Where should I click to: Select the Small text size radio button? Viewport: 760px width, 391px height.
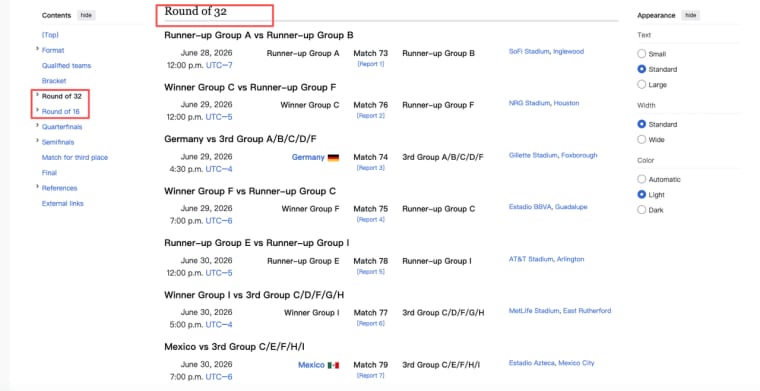[x=642, y=54]
